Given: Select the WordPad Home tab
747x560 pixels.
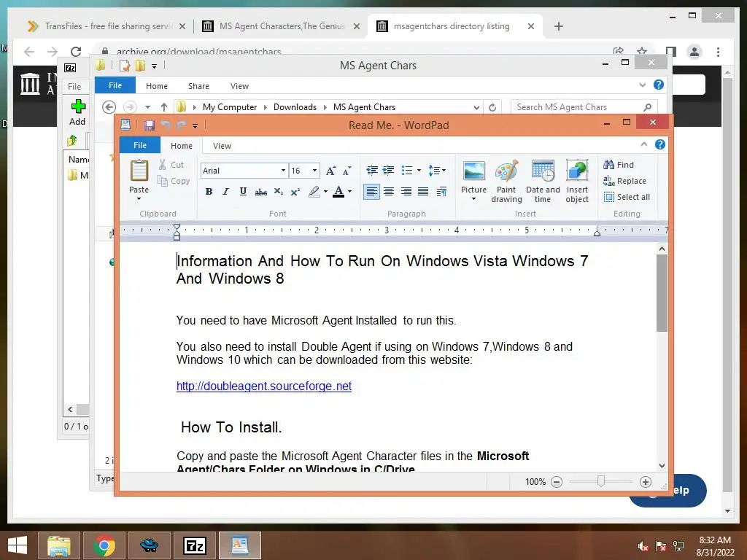Looking at the screenshot, I should tap(182, 146).
